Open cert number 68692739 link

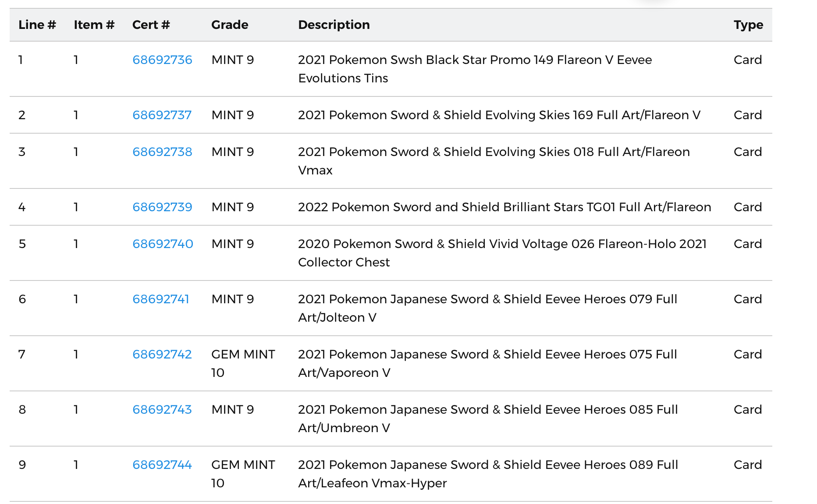(x=162, y=207)
